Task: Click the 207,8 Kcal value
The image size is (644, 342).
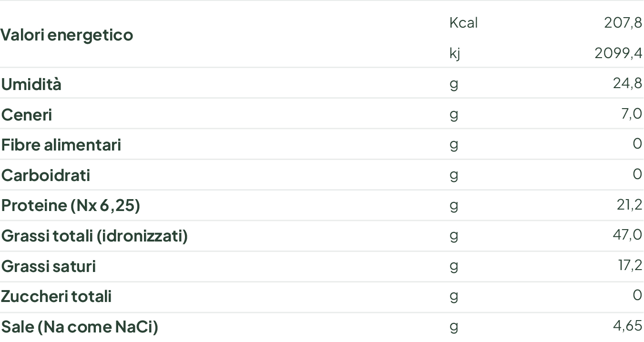Action: coord(623,22)
